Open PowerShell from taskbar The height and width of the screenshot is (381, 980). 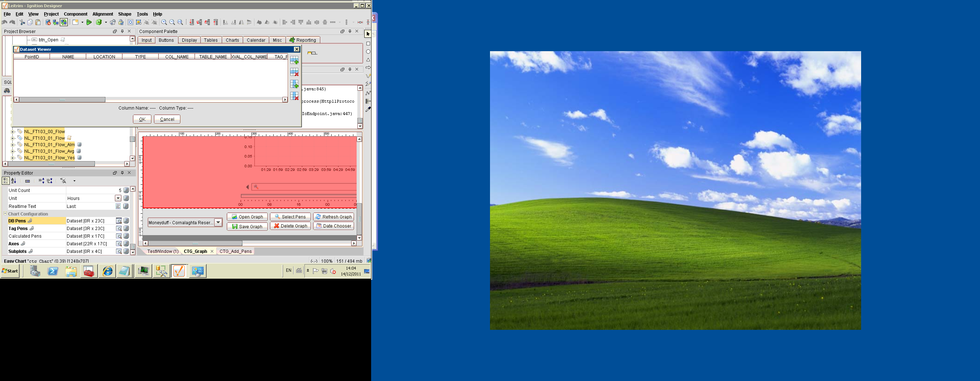point(53,271)
